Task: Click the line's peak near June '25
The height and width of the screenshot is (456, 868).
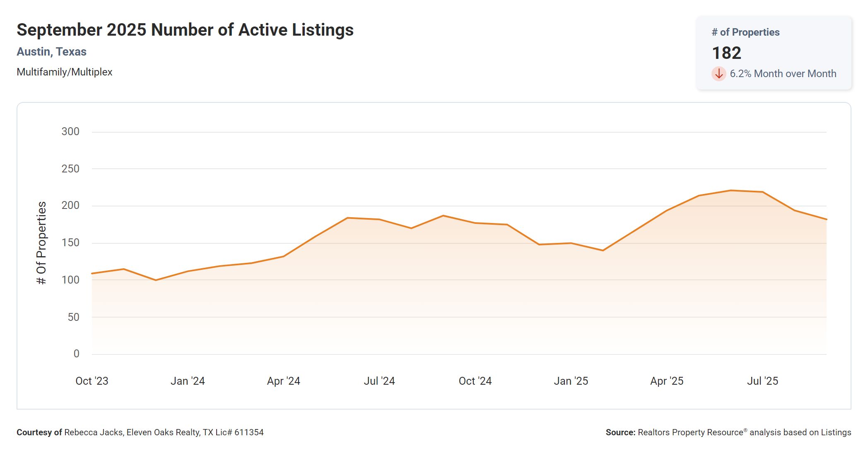Action: [731, 191]
